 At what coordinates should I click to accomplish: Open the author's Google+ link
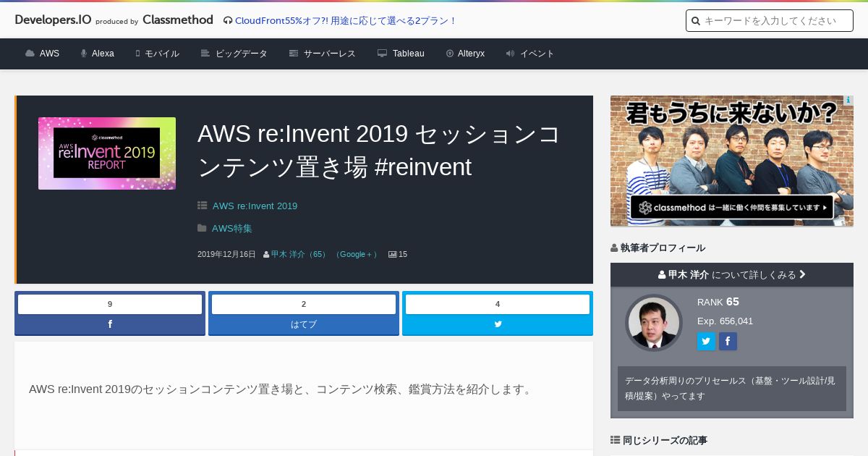[x=356, y=254]
